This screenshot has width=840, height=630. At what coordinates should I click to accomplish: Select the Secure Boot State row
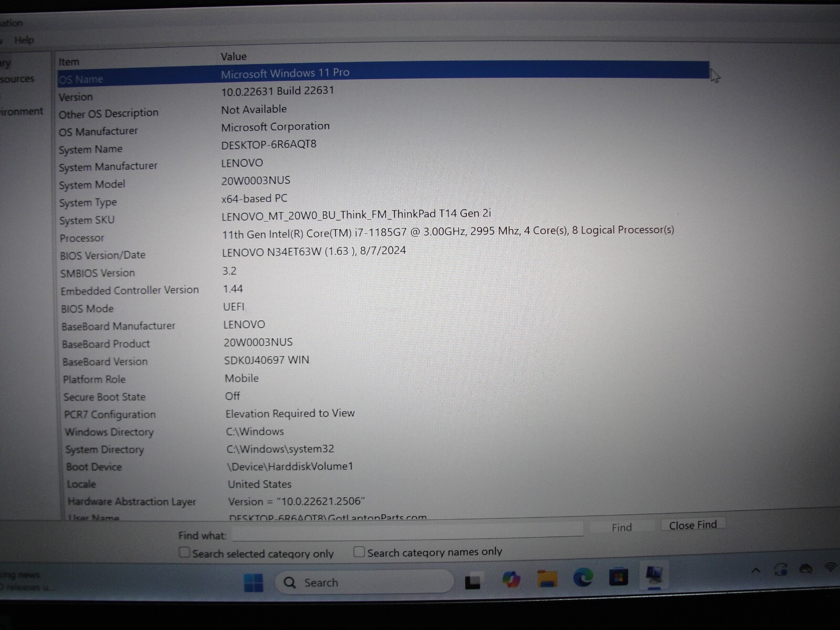[x=383, y=396]
